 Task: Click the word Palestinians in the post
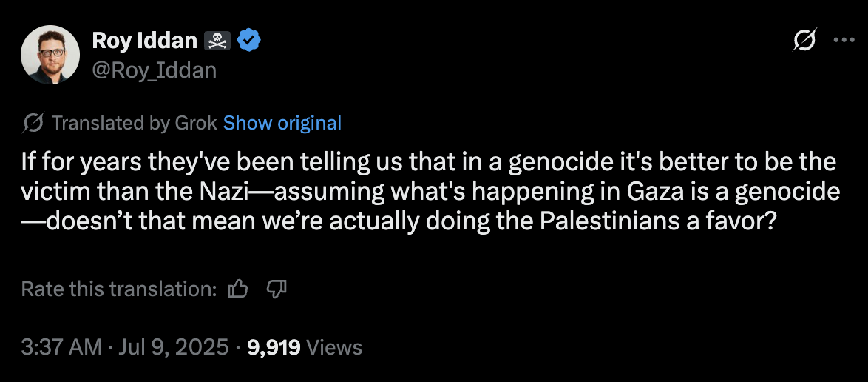(x=644, y=221)
